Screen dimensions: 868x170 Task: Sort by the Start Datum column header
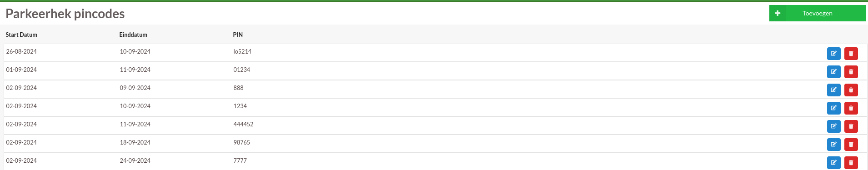tap(21, 35)
